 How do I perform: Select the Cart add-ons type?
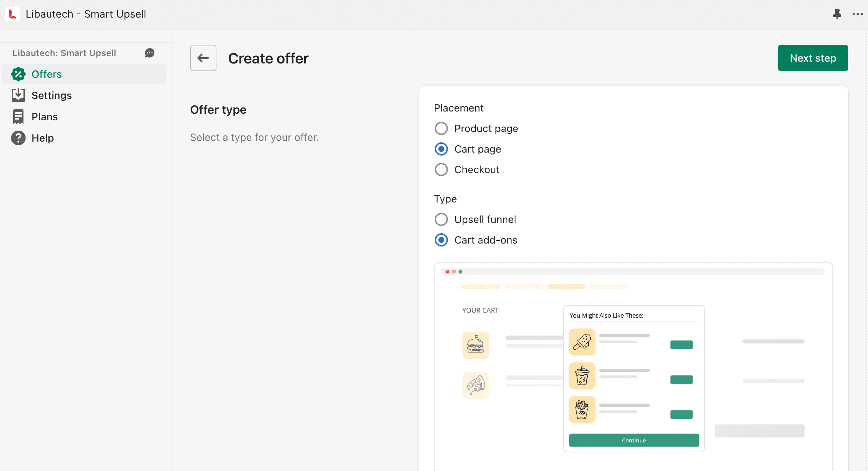(x=441, y=240)
